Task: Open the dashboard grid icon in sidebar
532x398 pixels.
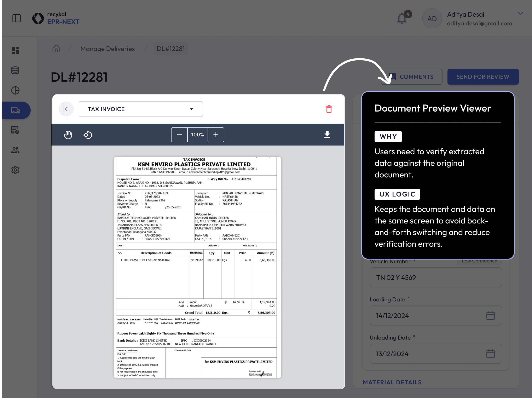Action: (15, 51)
